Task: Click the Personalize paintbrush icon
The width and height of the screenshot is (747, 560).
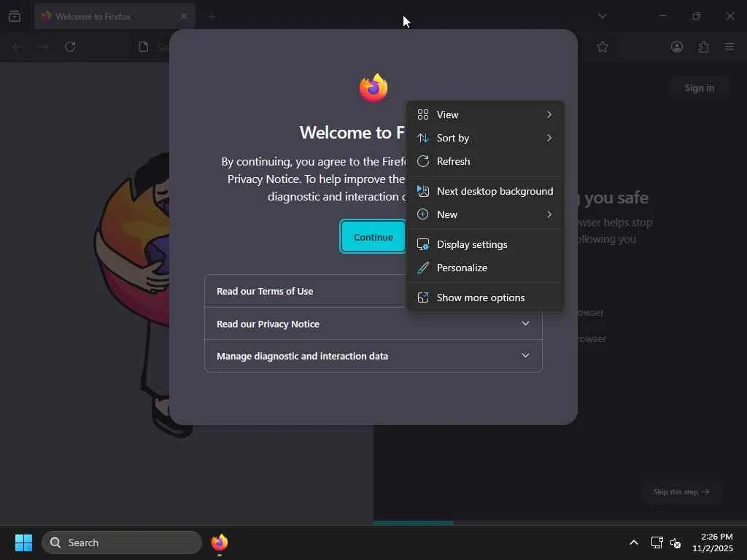Action: 423,268
